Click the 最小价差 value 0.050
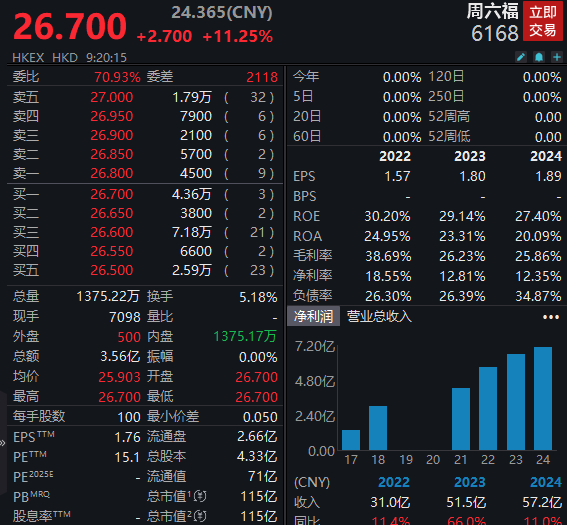567x525 pixels. point(260,417)
